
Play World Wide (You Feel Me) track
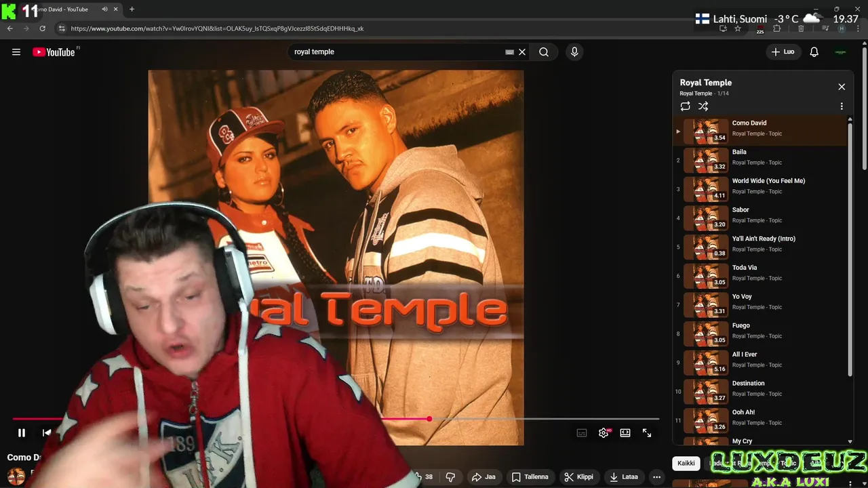click(x=761, y=189)
